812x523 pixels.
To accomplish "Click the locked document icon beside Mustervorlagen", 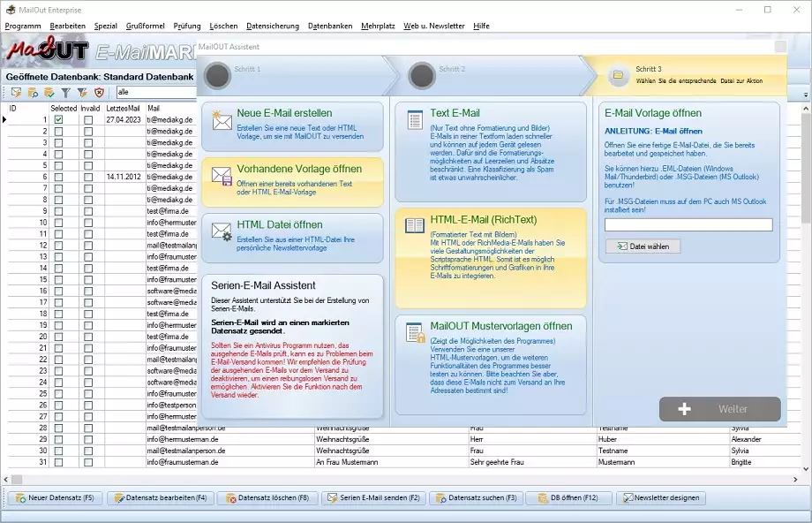I will coord(416,333).
